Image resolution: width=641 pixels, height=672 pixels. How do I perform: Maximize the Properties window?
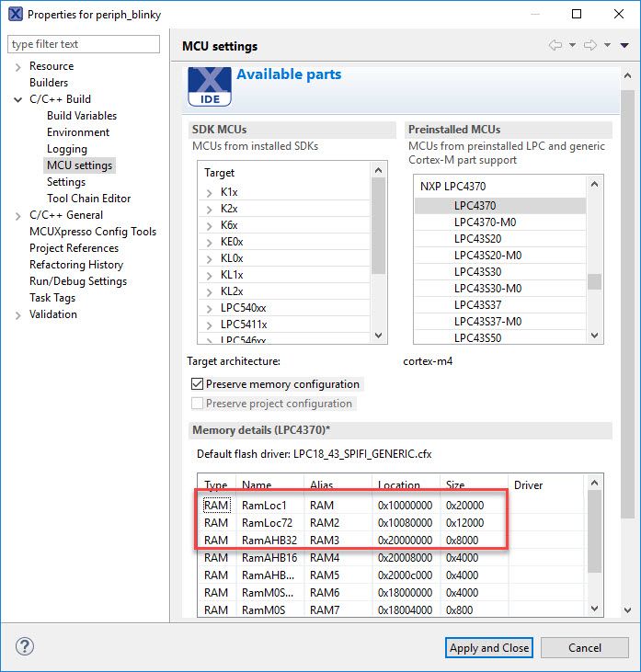pos(577,14)
